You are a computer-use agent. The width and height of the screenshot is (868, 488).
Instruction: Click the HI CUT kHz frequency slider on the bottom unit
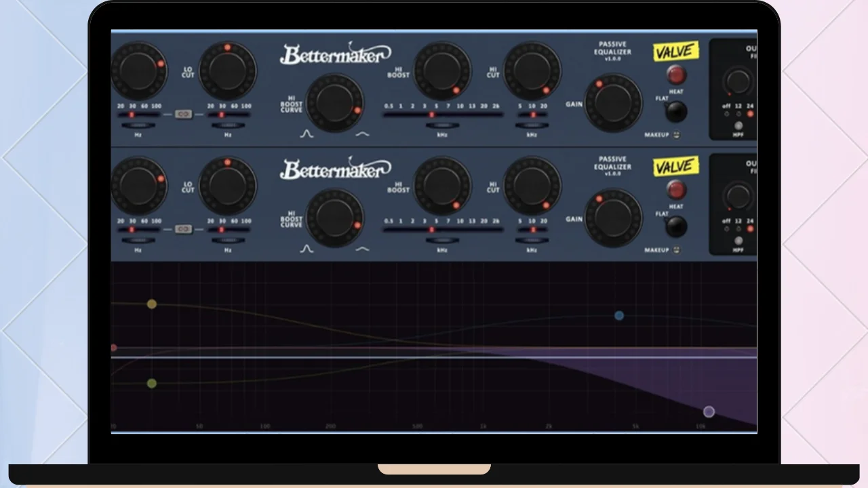(x=532, y=230)
